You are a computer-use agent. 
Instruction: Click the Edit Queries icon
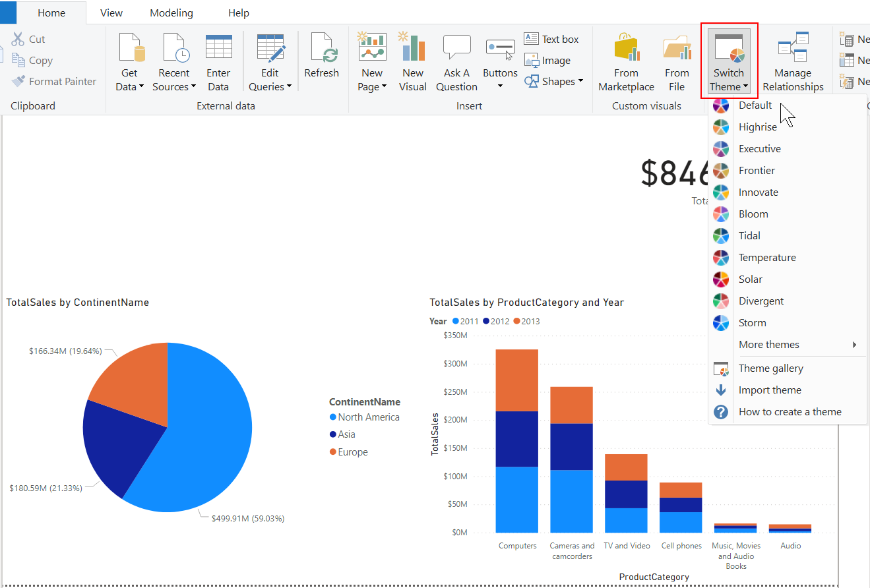270,47
